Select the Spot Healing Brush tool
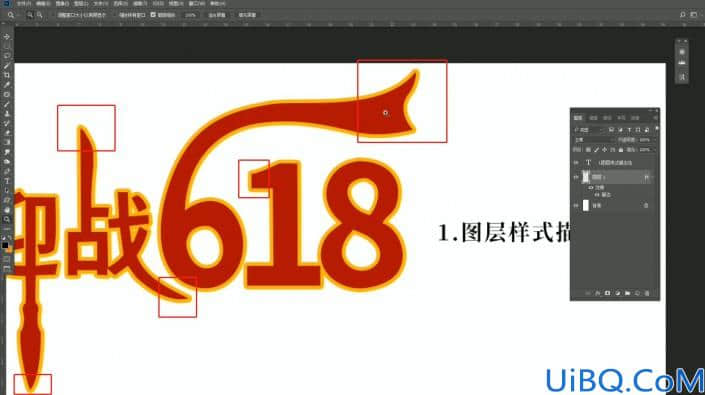 coord(7,94)
